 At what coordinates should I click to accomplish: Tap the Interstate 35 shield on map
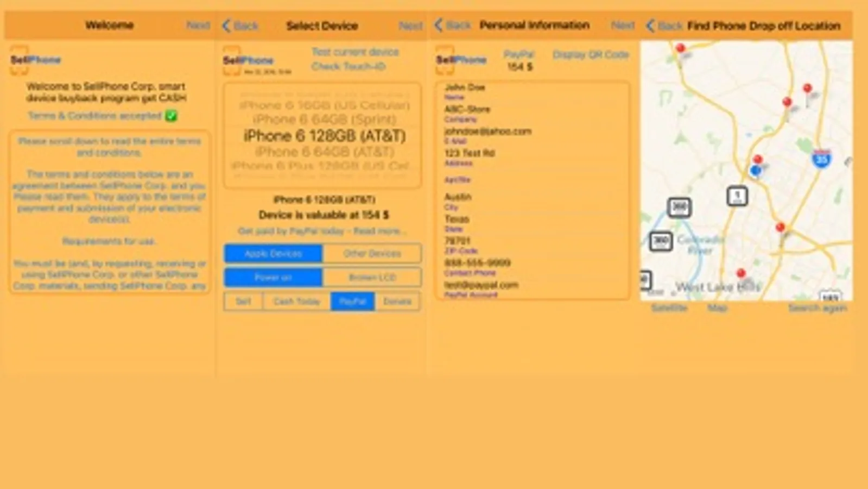tap(822, 159)
